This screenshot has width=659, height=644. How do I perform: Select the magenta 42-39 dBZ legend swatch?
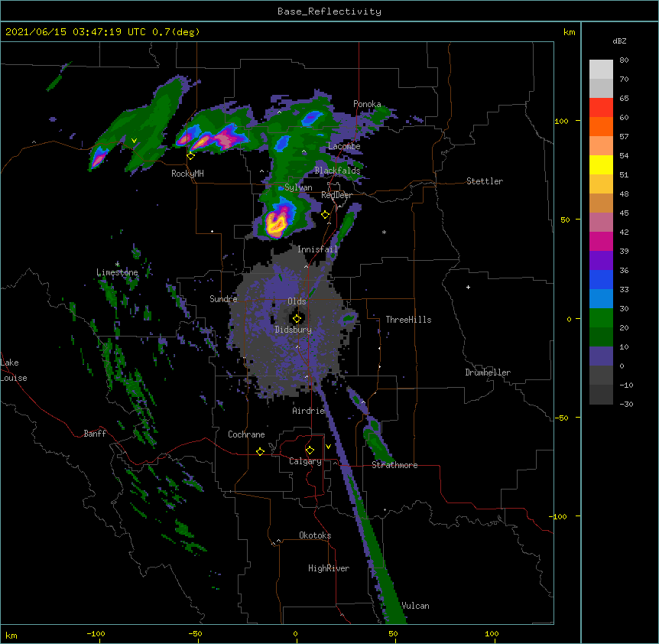pyautogui.click(x=601, y=241)
